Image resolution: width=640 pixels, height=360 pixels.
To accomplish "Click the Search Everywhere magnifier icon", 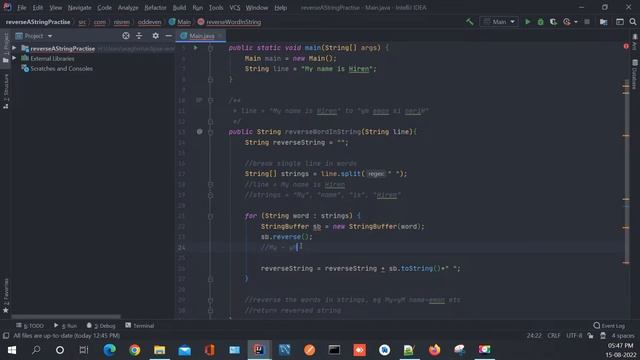I will pyautogui.click(x=632, y=22).
